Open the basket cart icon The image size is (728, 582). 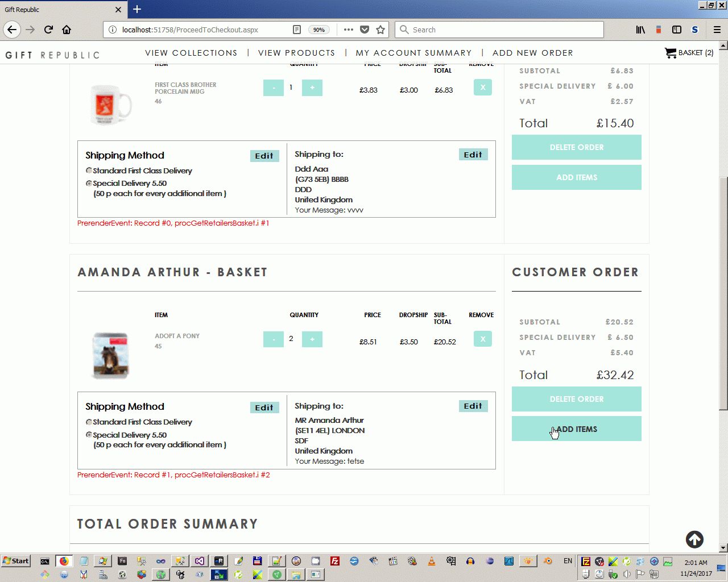(671, 53)
